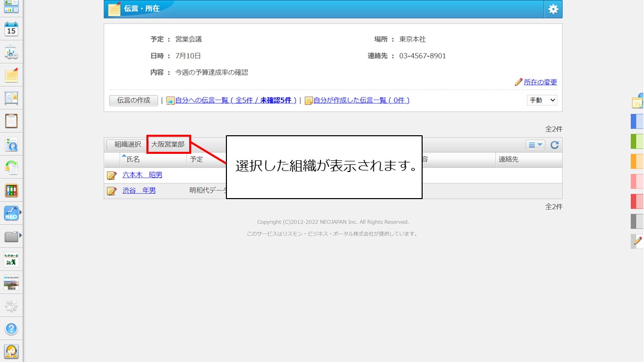644x362 pixels.
Task: Open 渋谷 年男 user link
Action: pos(139,191)
